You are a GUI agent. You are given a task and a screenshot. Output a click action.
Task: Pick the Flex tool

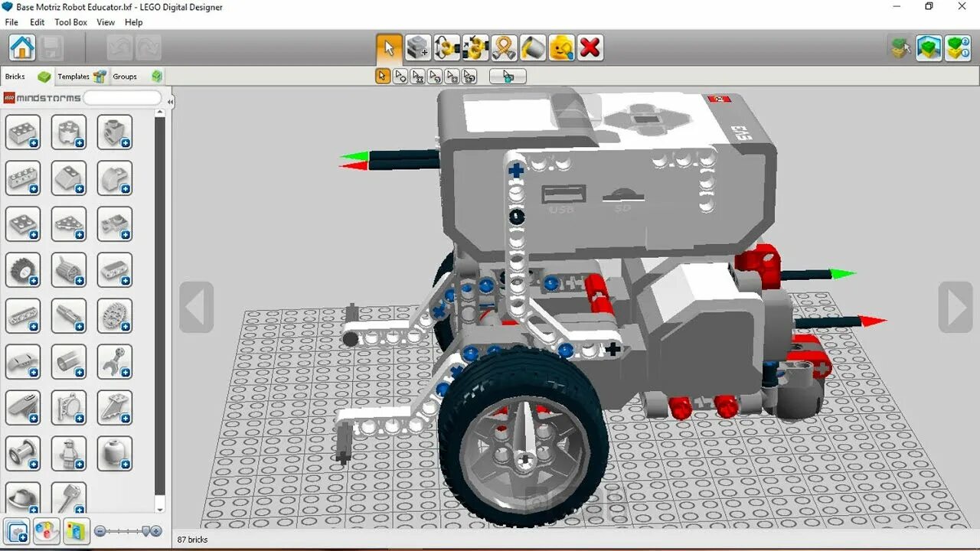coord(504,47)
